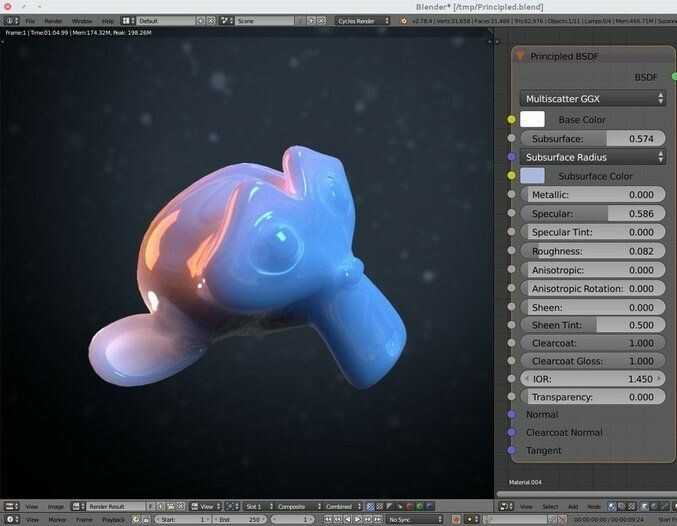Click the timeline record keyframe button

pos(456,520)
